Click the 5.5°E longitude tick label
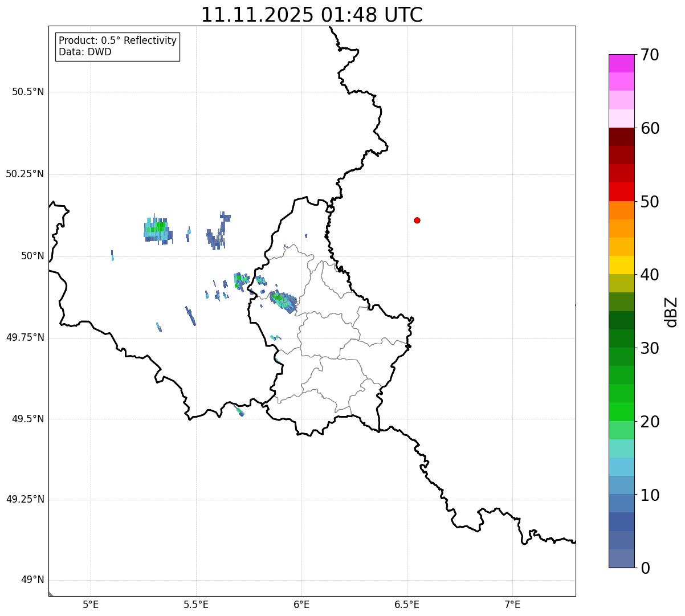This screenshot has height=616, width=685. [196, 604]
